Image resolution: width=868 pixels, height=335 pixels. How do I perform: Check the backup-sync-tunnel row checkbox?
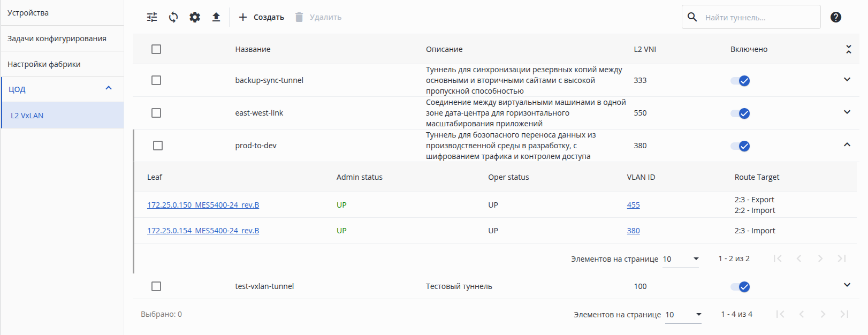156,80
